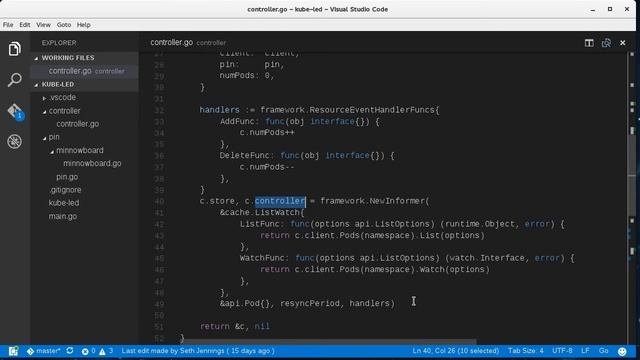640x360 pixels.
Task: Click line number 40 in gutter
Action: click(159, 201)
